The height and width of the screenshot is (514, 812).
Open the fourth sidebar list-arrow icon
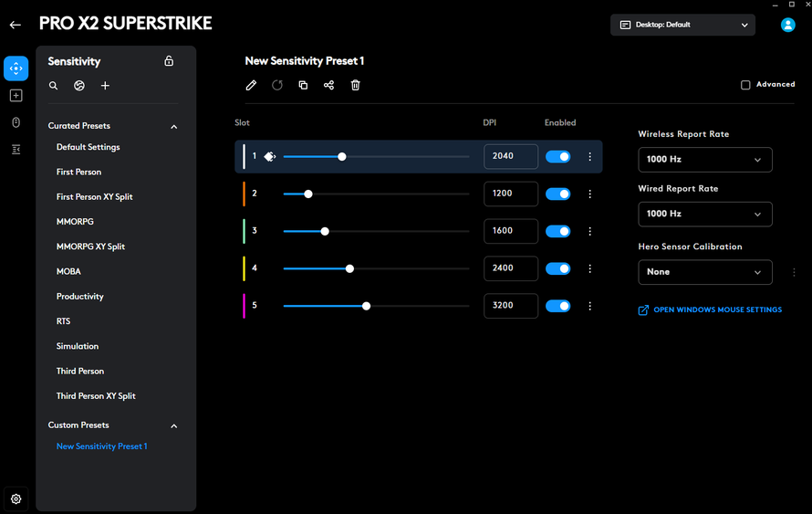pyautogui.click(x=16, y=149)
